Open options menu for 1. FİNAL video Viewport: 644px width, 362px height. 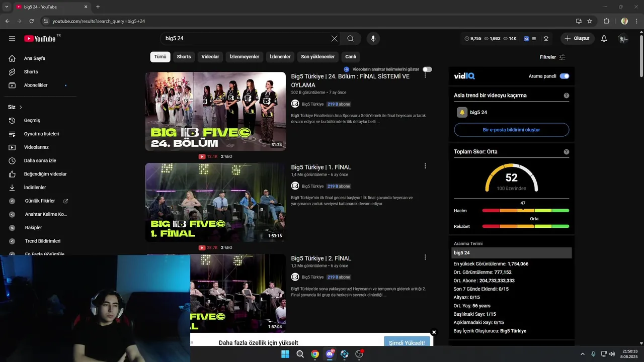tap(425, 166)
